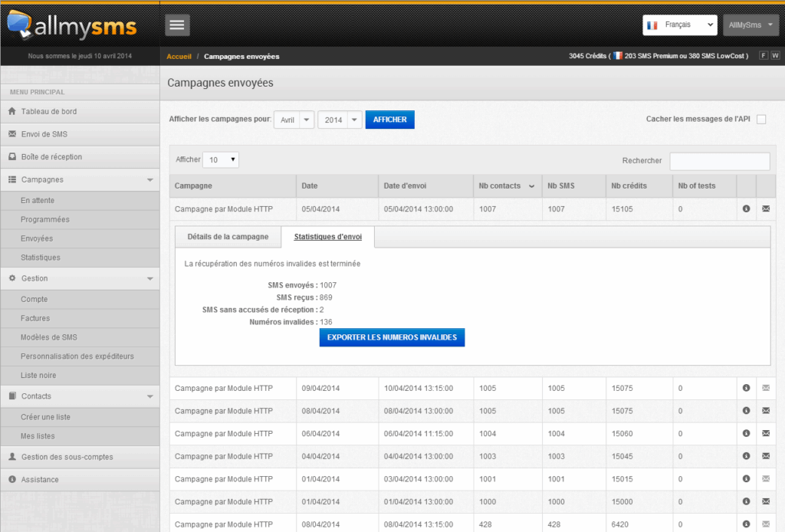Click envelope icon for 04/04/2014 13:00:00 campaign
785x532 pixels.
coord(766,456)
